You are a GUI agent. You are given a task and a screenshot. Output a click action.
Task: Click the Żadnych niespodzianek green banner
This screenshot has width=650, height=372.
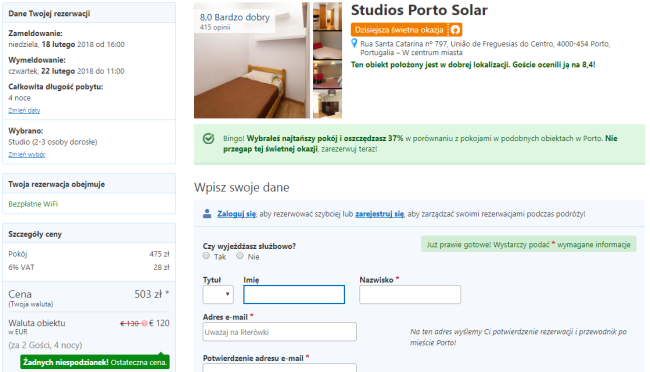click(95, 362)
